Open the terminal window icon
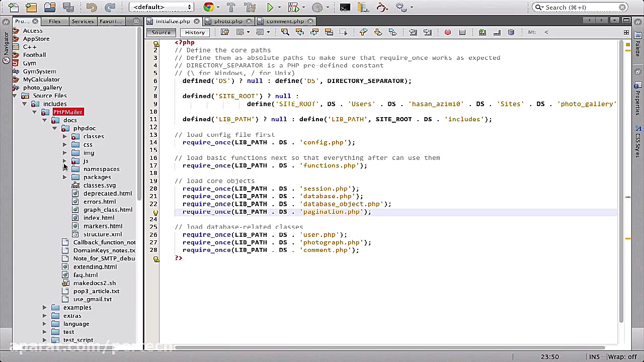644x362 pixels. coord(345,7)
